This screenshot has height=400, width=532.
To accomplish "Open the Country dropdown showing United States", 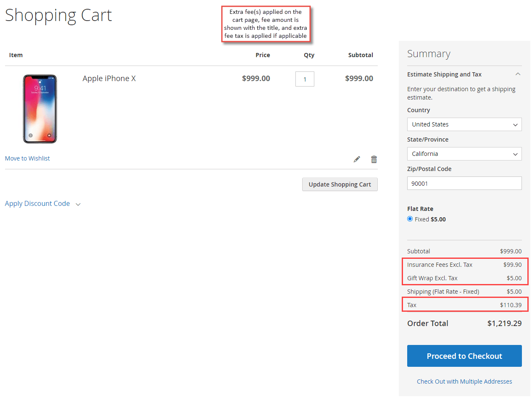I will (x=464, y=124).
